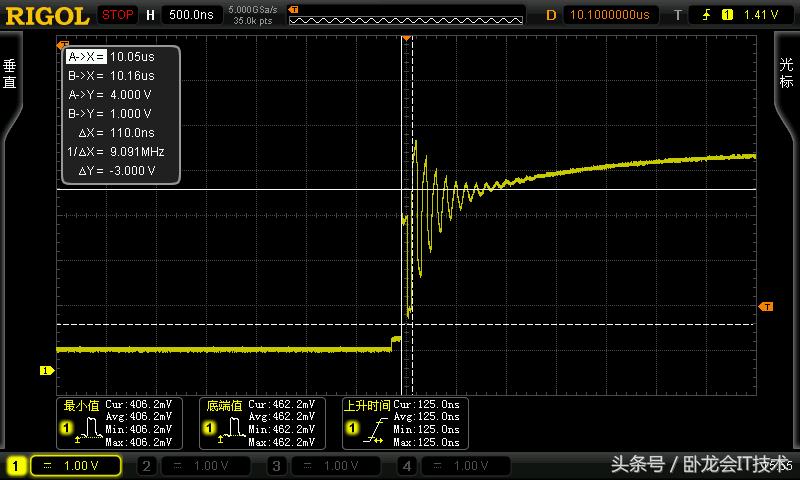Click the waveform memory position bar
This screenshot has width=800, height=480.
pos(405,15)
